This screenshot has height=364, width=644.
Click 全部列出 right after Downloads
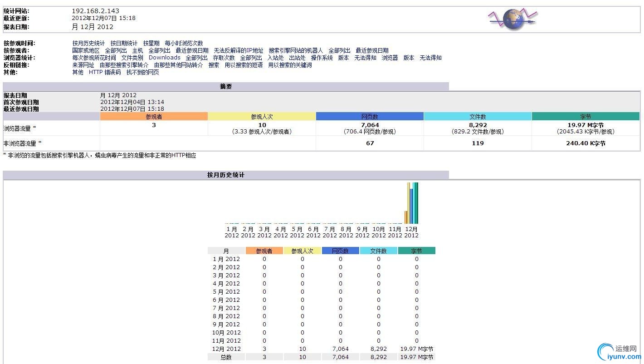tap(196, 58)
